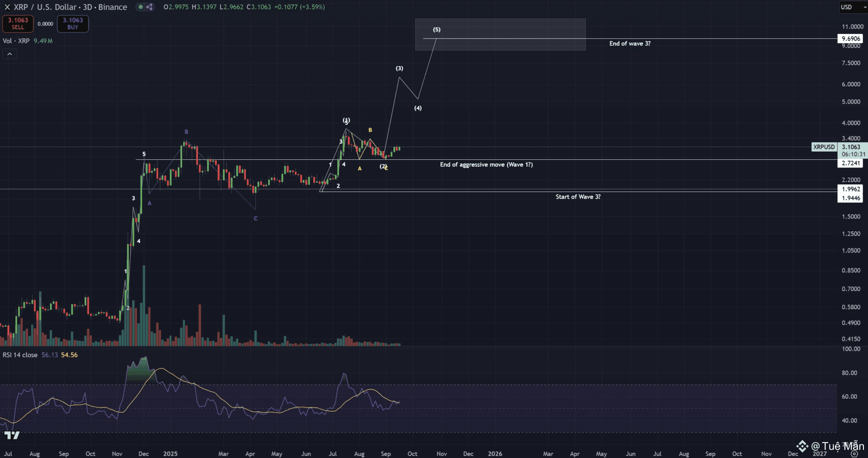The image size is (868, 458).
Task: Select the purple C wave label
Action: click(255, 219)
